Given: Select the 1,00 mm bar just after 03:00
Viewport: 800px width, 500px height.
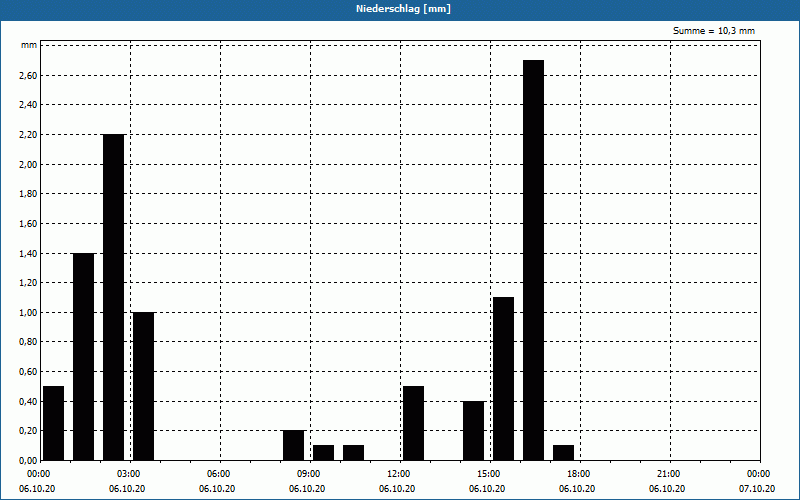Looking at the screenshot, I should pos(143,386).
